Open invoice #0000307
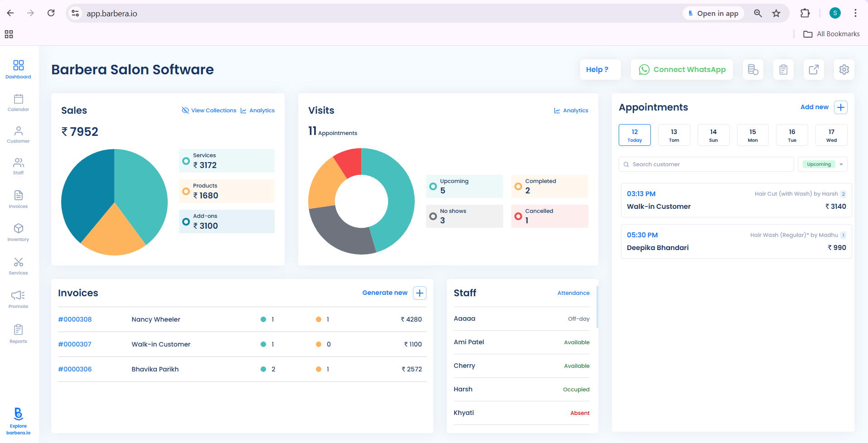The width and height of the screenshot is (868, 443). [75, 344]
